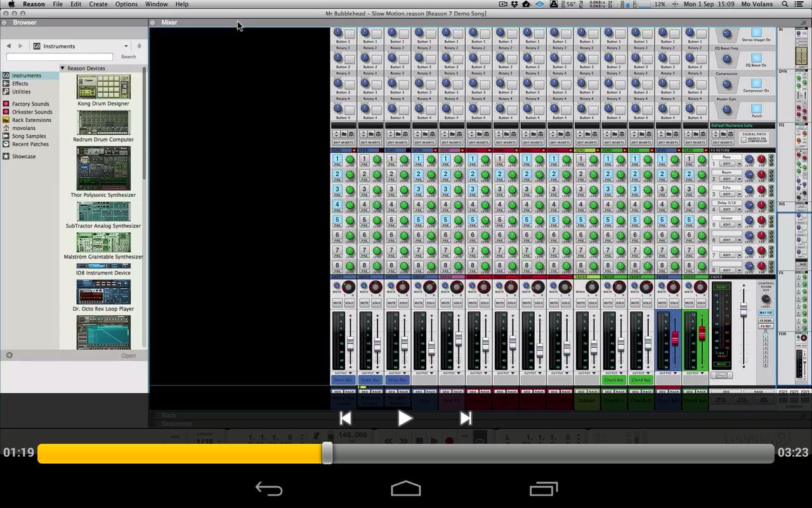
Task: Skip to the previous video
Action: click(345, 418)
